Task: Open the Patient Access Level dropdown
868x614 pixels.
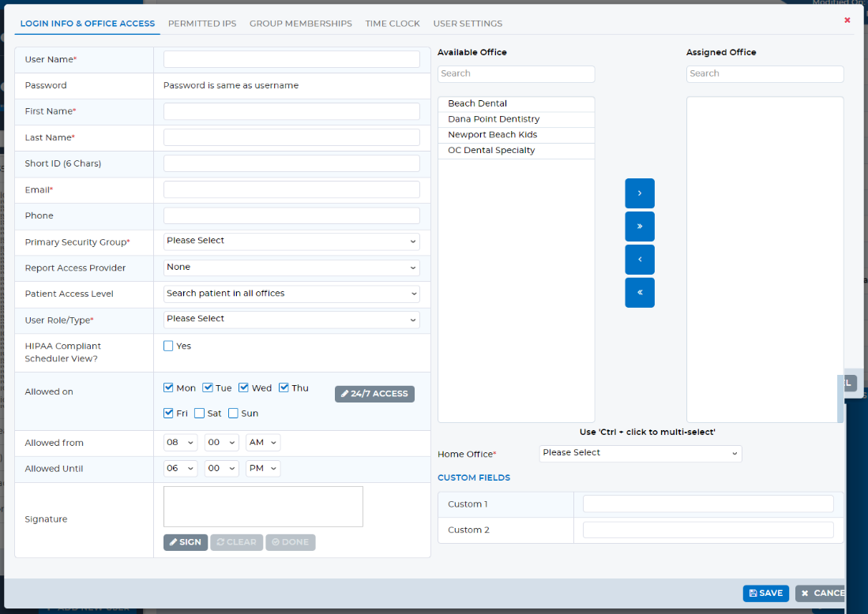Action: (x=291, y=293)
